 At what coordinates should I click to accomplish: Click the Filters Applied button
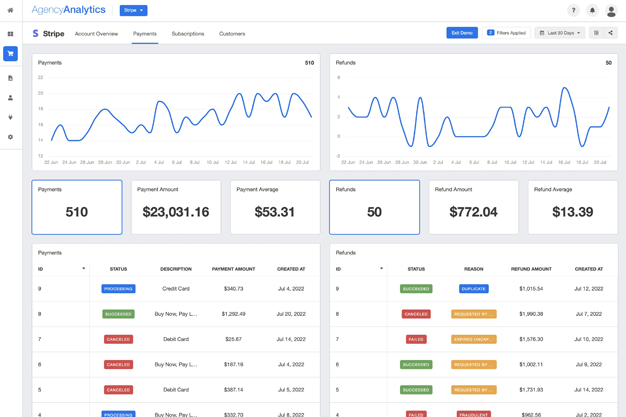pyautogui.click(x=506, y=33)
